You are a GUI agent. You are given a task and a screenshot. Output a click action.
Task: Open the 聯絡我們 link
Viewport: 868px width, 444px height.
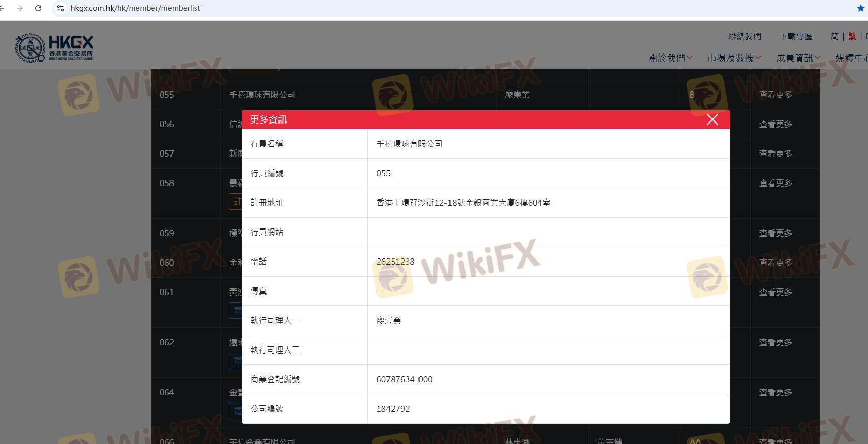[x=745, y=36]
